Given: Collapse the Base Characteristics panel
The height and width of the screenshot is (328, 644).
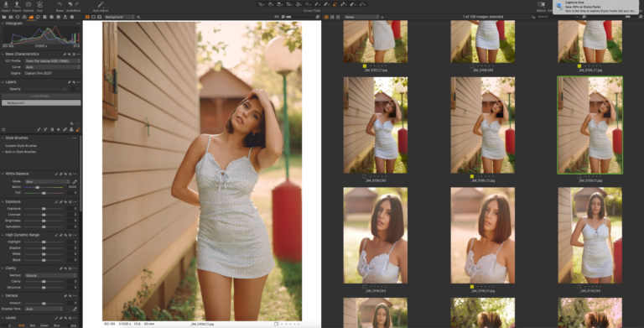Looking at the screenshot, I should (x=3, y=54).
